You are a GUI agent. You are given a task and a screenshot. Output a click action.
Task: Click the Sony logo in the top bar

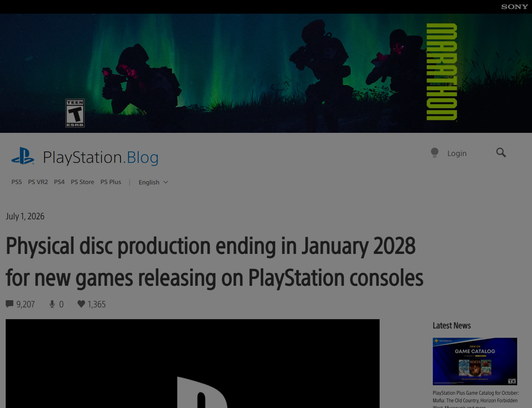[515, 7]
